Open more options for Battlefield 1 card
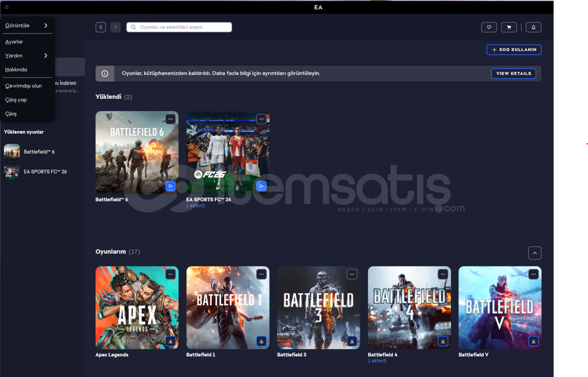The width and height of the screenshot is (588, 377). click(261, 274)
